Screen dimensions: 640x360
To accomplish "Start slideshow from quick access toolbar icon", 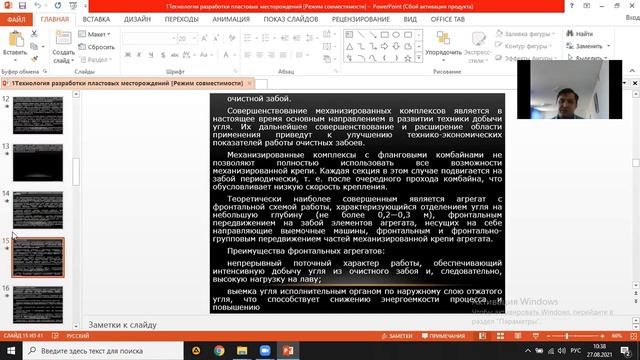I will [73, 6].
